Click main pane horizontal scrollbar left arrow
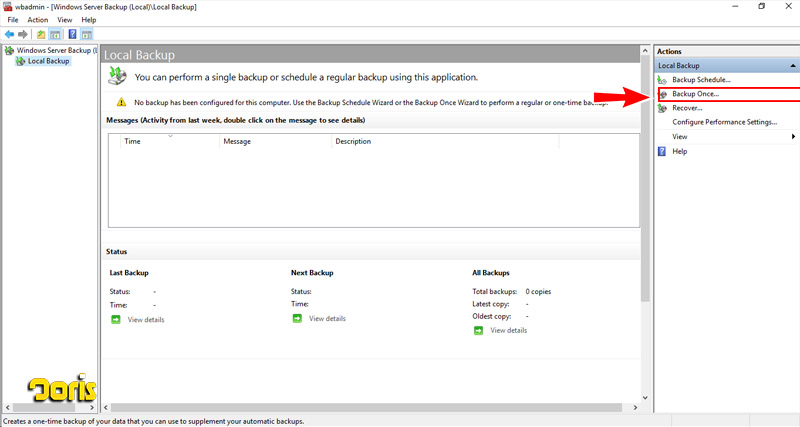 coord(106,408)
